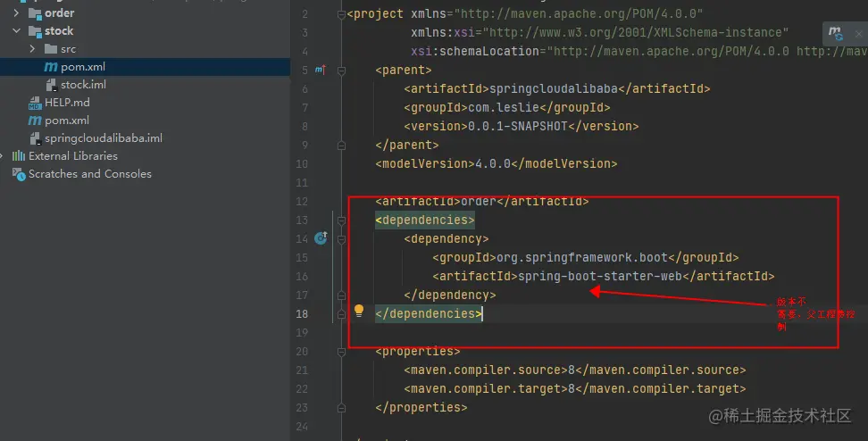The image size is (868, 441).
Task: Click fold marker at closing parent tag line 9
Action: [x=341, y=145]
